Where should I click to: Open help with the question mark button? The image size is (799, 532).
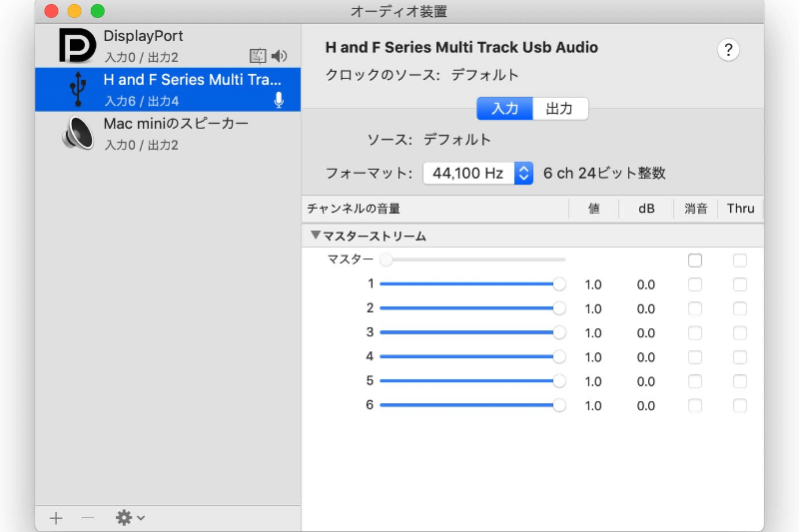pos(728,50)
